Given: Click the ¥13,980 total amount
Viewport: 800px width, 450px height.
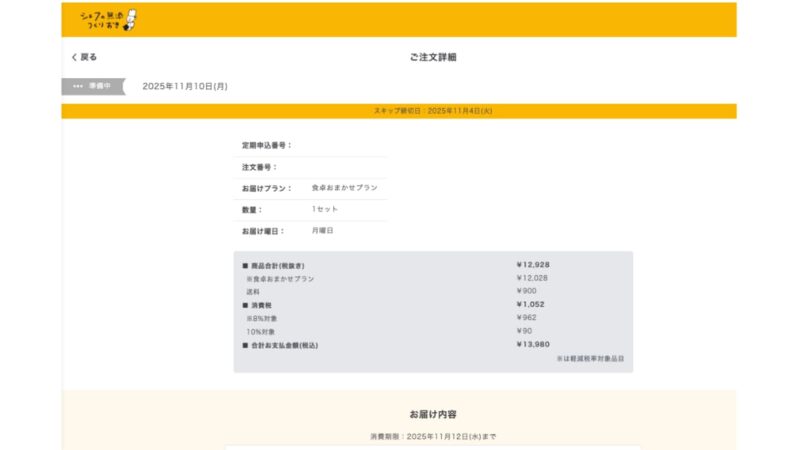Looking at the screenshot, I should [x=533, y=344].
